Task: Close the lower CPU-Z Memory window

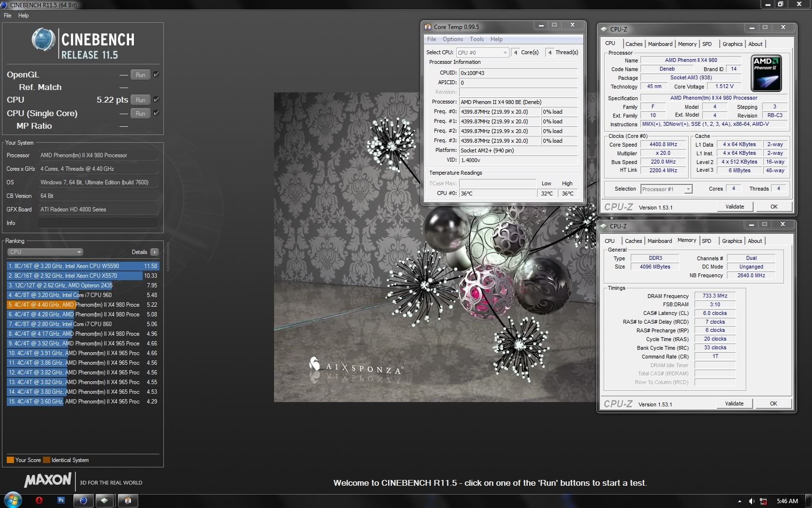Action: [783, 224]
